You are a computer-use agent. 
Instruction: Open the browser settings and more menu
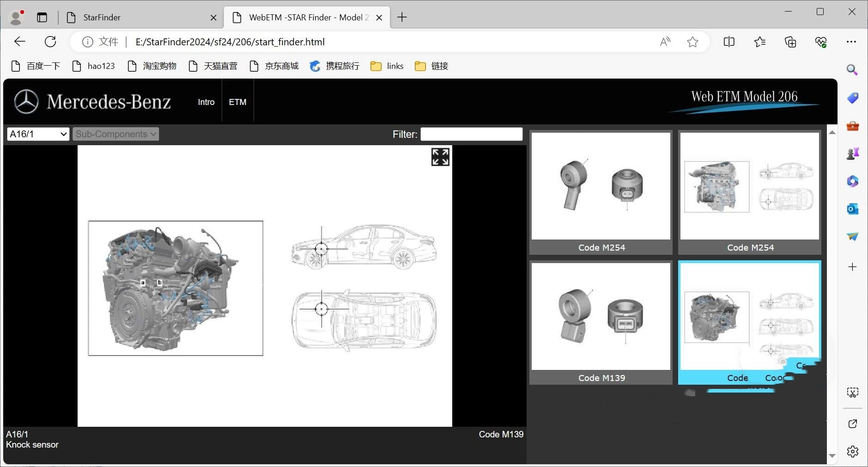(x=851, y=42)
